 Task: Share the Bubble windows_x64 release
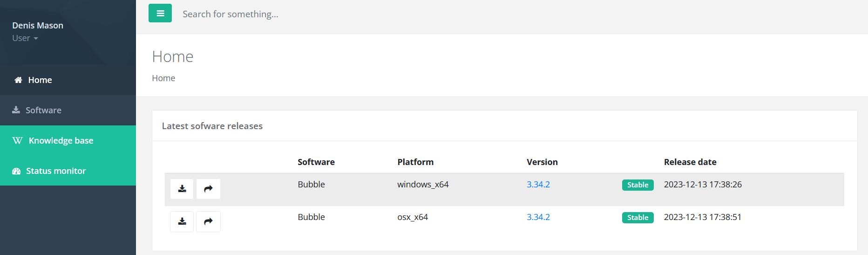pos(208,189)
